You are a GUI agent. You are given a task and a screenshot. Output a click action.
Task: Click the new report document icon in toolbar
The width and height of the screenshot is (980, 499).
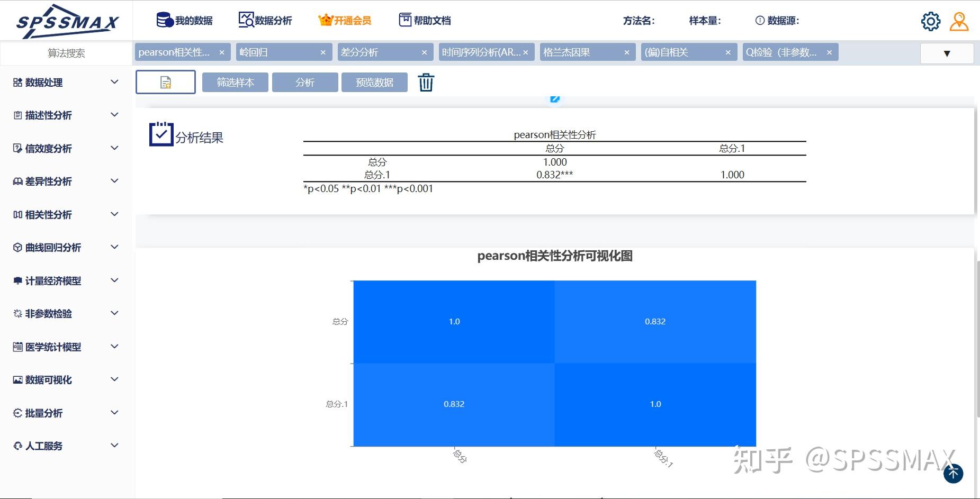pos(166,82)
